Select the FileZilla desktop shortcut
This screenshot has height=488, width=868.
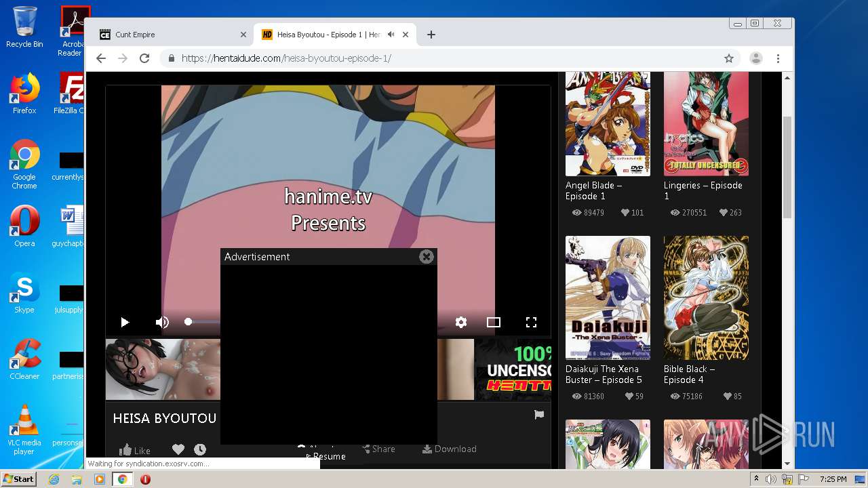pos(70,93)
